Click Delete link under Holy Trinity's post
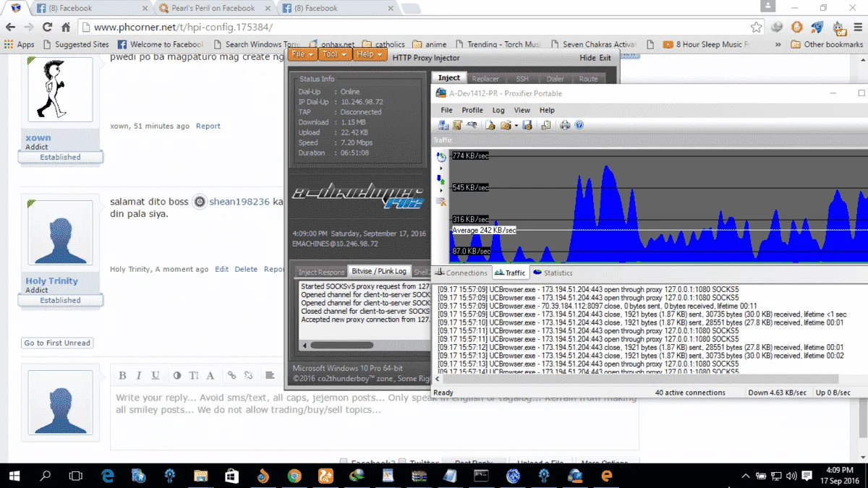This screenshot has width=868, height=488. 246,269
